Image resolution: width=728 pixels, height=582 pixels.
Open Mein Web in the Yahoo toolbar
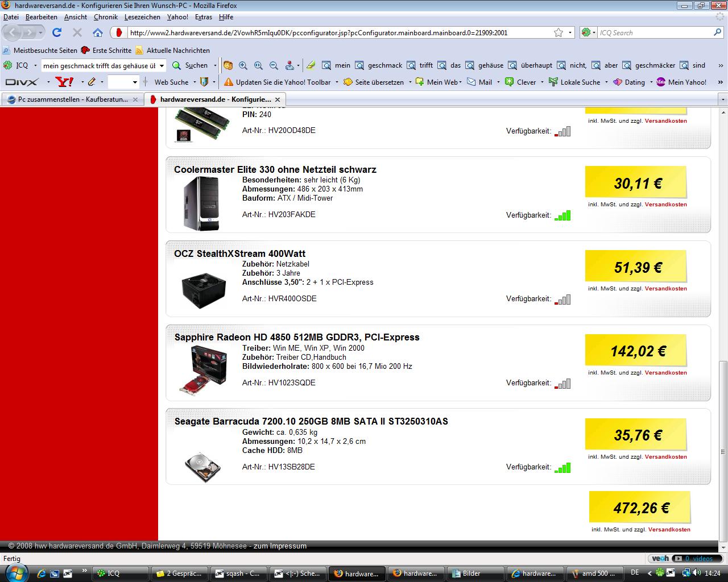point(437,82)
